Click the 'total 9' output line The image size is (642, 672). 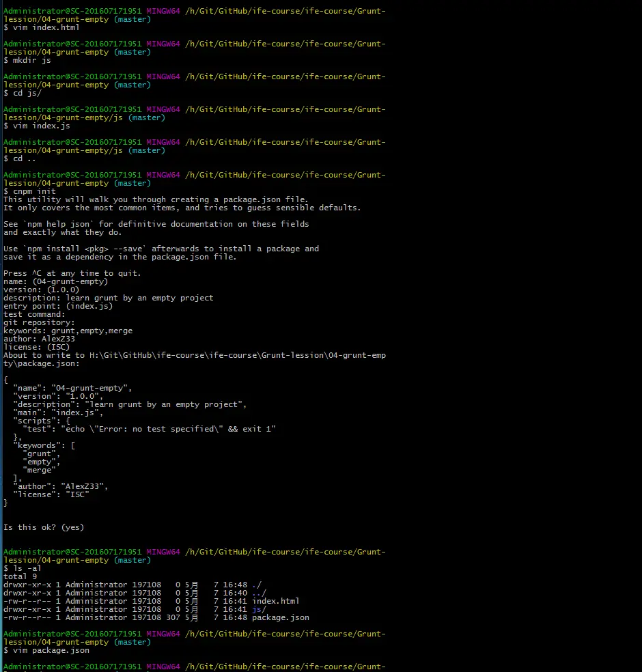20,577
